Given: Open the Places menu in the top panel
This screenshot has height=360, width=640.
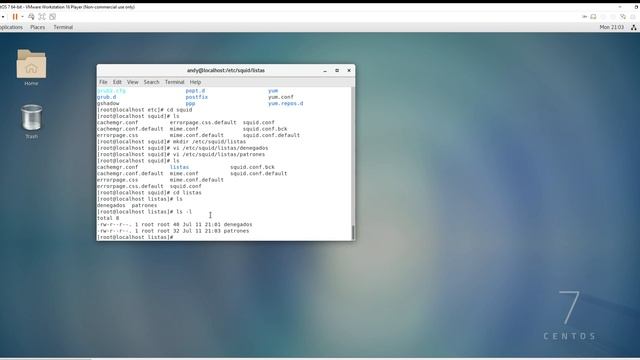Looking at the screenshot, I should tap(38, 27).
